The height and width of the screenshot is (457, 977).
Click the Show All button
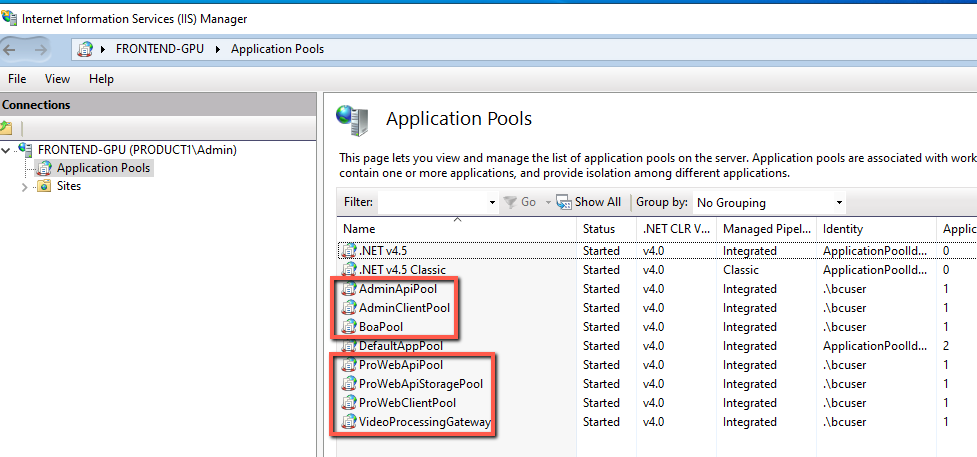point(589,202)
